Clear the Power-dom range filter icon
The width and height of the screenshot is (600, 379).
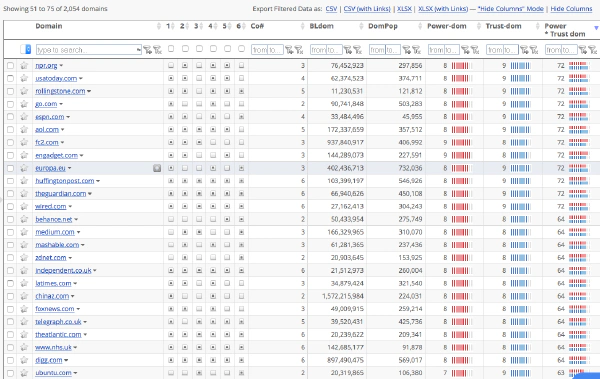tap(475, 49)
